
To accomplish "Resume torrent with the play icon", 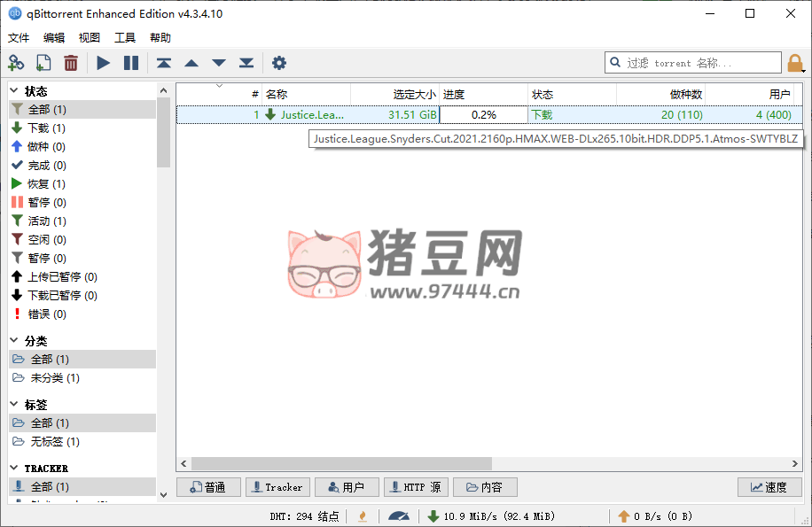I will tap(104, 63).
